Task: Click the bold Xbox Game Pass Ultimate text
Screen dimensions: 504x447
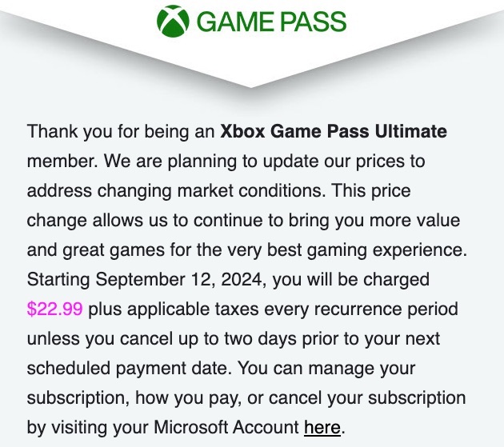Action: tap(333, 131)
